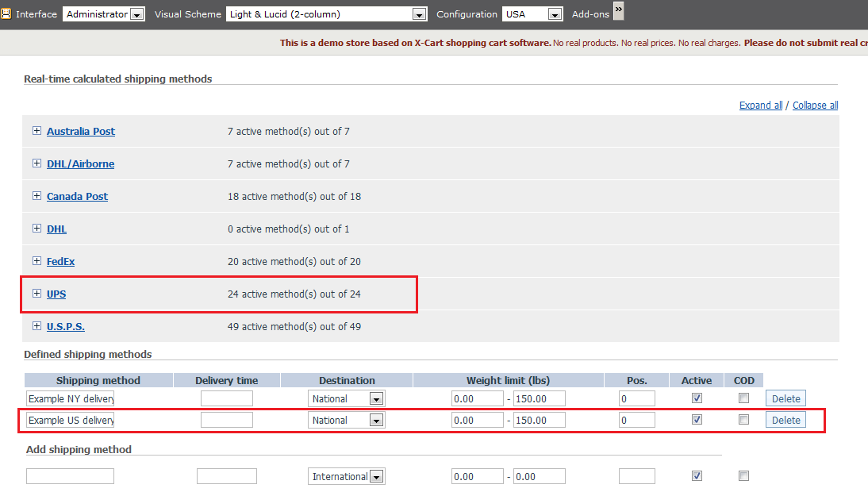
Task: Open the FedEx link
Action: (x=60, y=261)
